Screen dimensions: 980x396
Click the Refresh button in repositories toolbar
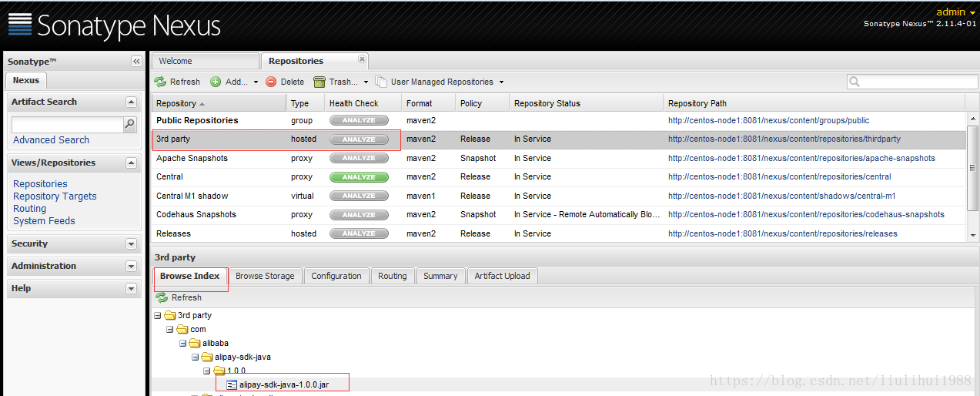pos(177,82)
